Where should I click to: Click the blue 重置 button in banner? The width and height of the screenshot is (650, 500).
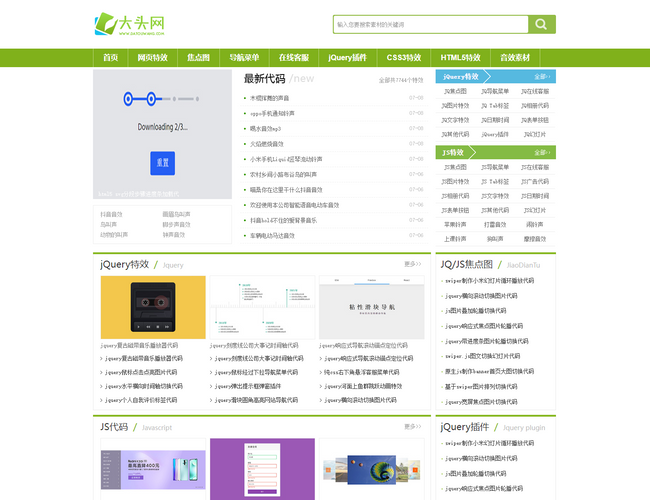162,163
